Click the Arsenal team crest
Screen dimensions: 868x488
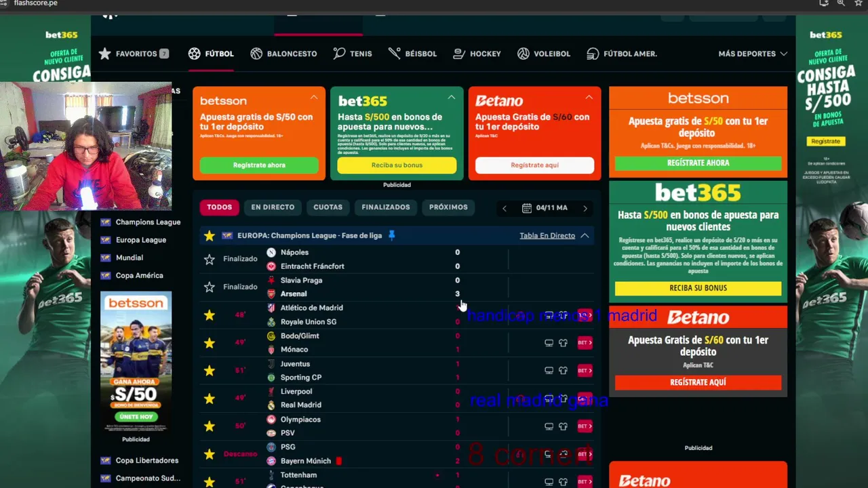(x=271, y=293)
